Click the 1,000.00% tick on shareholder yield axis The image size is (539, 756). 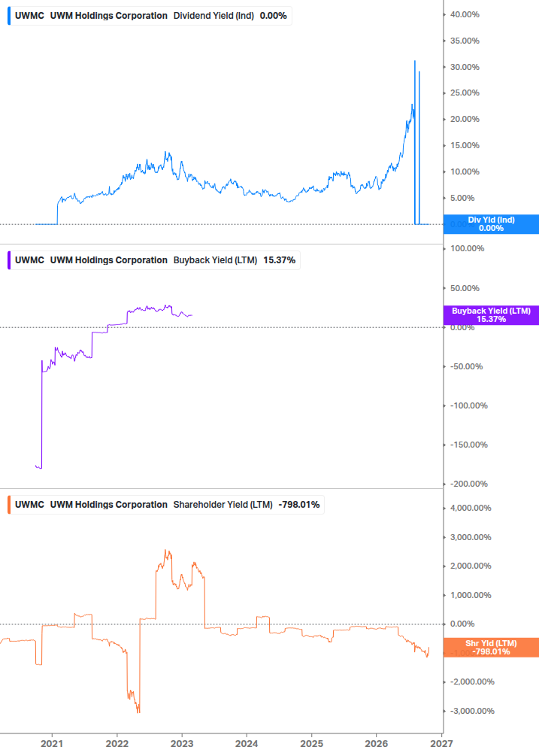pos(471,595)
